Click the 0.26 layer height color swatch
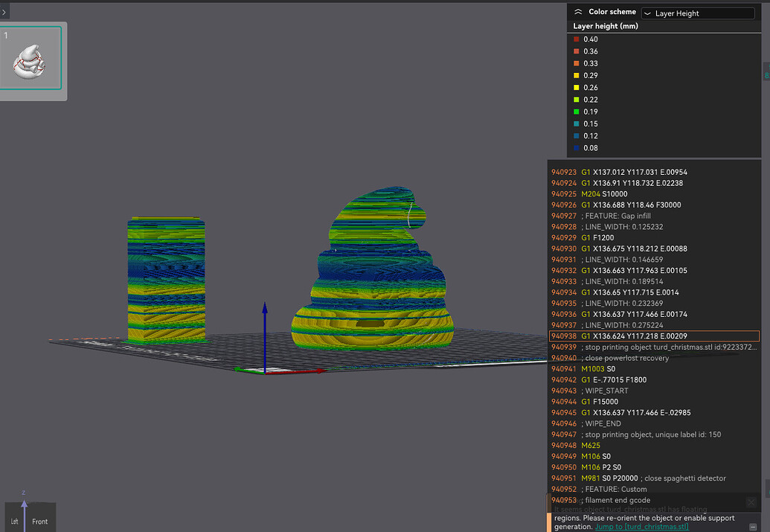The height and width of the screenshot is (532, 770). [577, 88]
